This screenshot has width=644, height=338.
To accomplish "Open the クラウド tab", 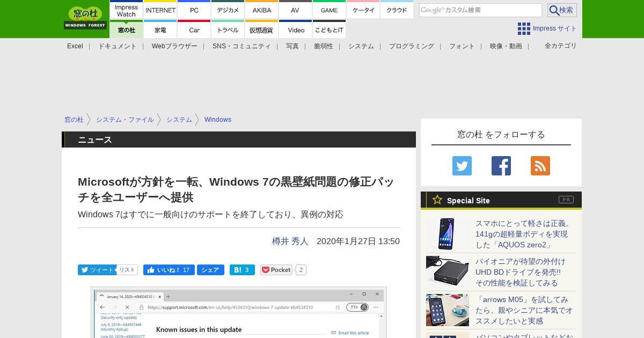I will [x=397, y=10].
